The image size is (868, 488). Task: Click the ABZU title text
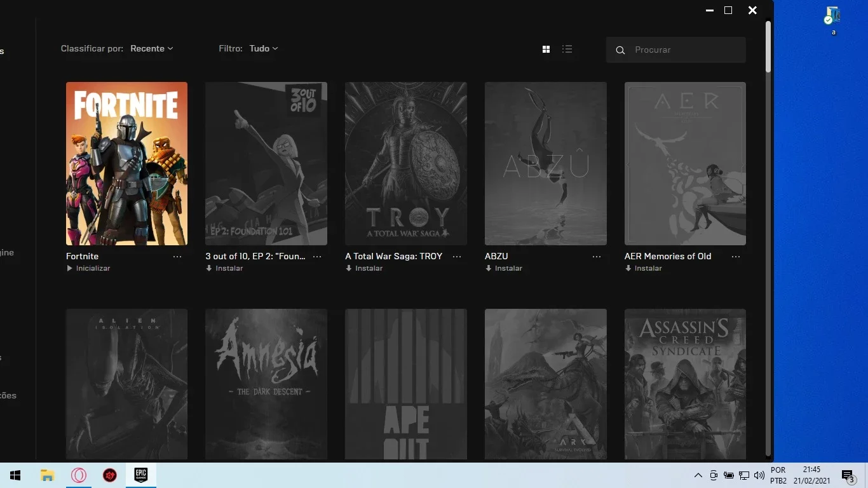pos(496,256)
